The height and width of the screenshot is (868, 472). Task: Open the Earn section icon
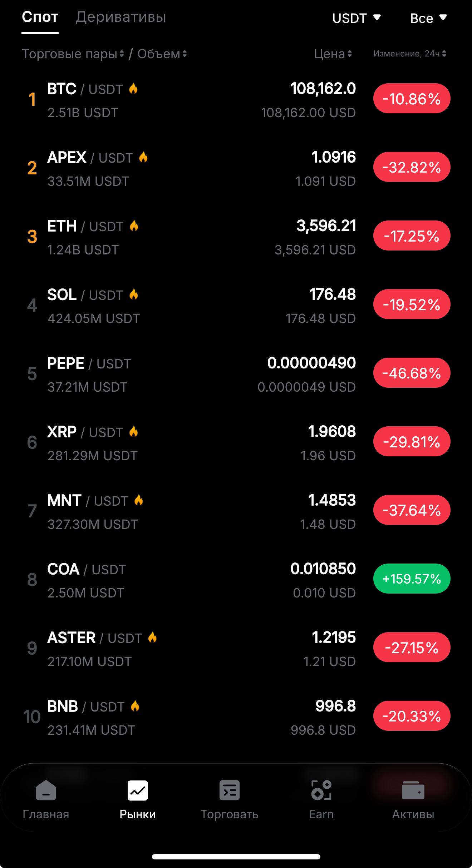(x=321, y=790)
